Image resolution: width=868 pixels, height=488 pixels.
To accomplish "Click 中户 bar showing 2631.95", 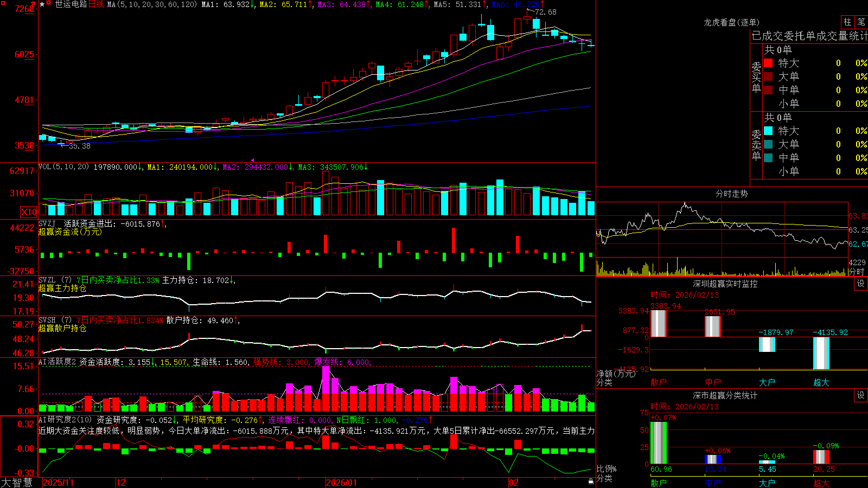I will tap(713, 326).
